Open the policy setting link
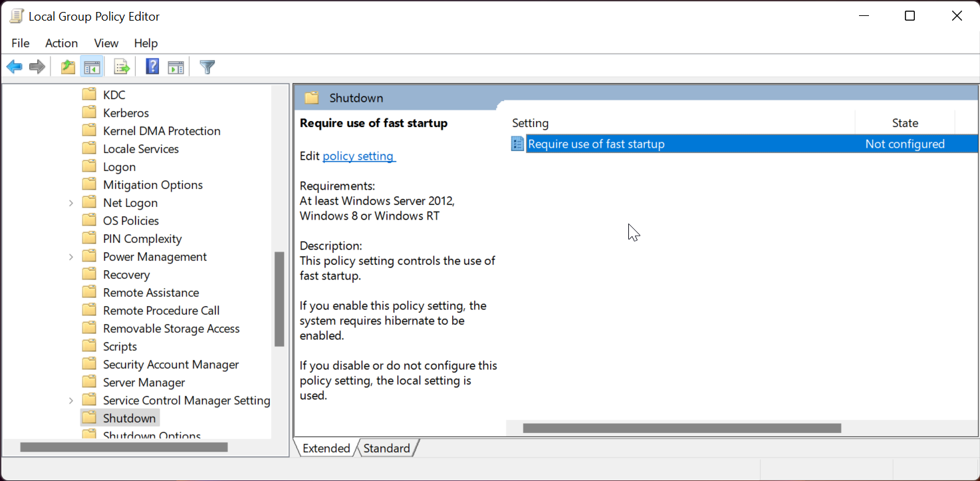 358,156
